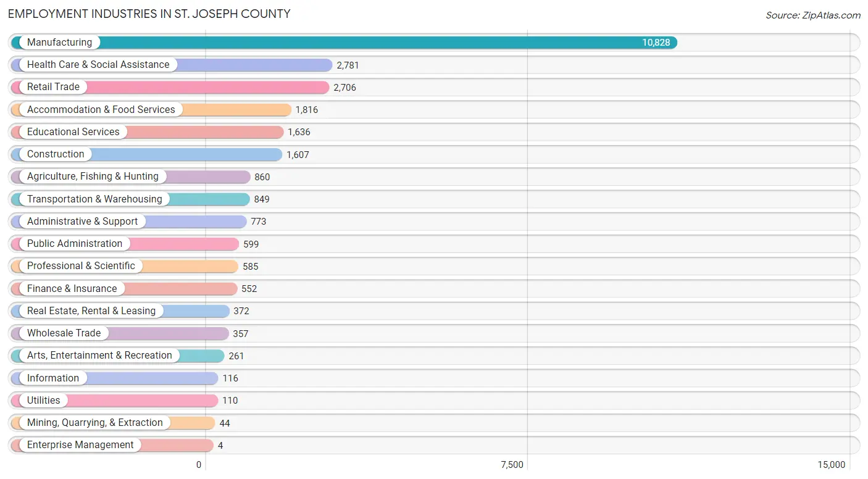868x479 pixels.
Task: Click Accommodation & Food Services label
Action: pos(101,110)
